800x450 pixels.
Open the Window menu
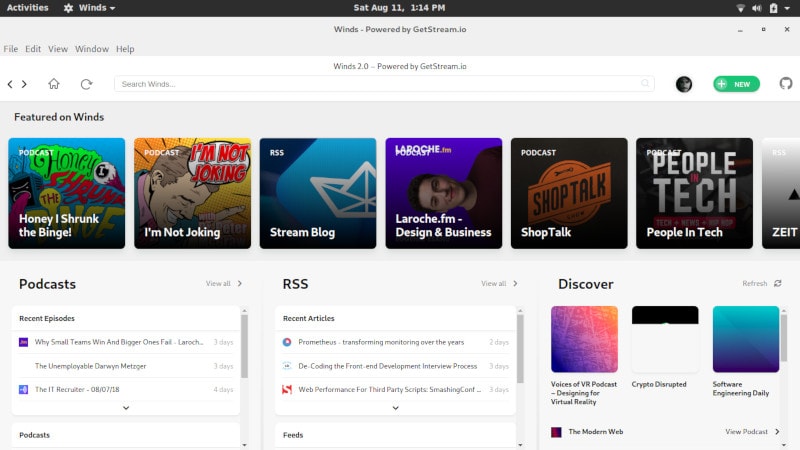pos(92,49)
